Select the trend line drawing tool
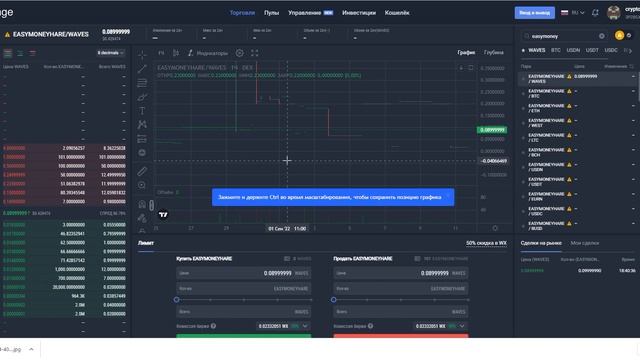The width and height of the screenshot is (640, 360). click(142, 68)
